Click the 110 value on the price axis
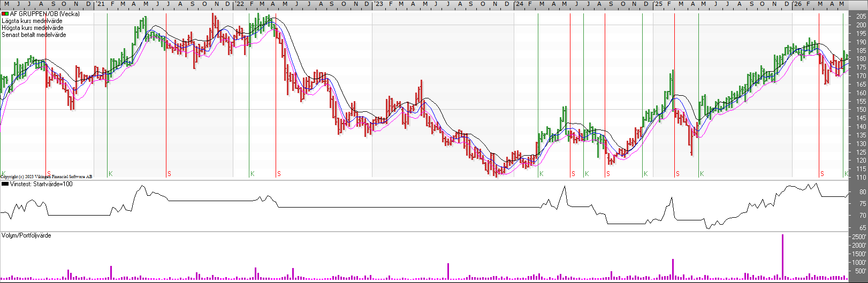Viewport: 868px width, 283px height. tap(861, 178)
